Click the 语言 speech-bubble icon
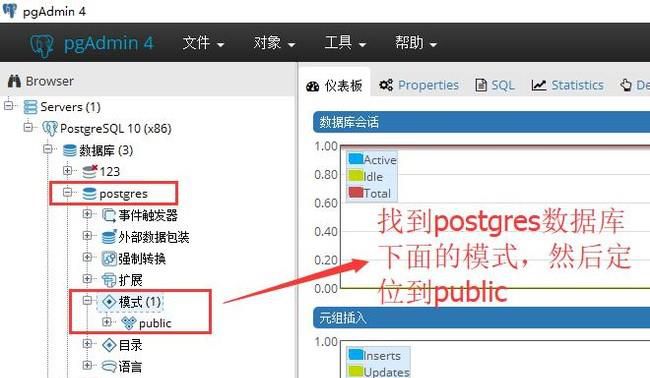The height and width of the screenshot is (378, 650). tap(109, 366)
